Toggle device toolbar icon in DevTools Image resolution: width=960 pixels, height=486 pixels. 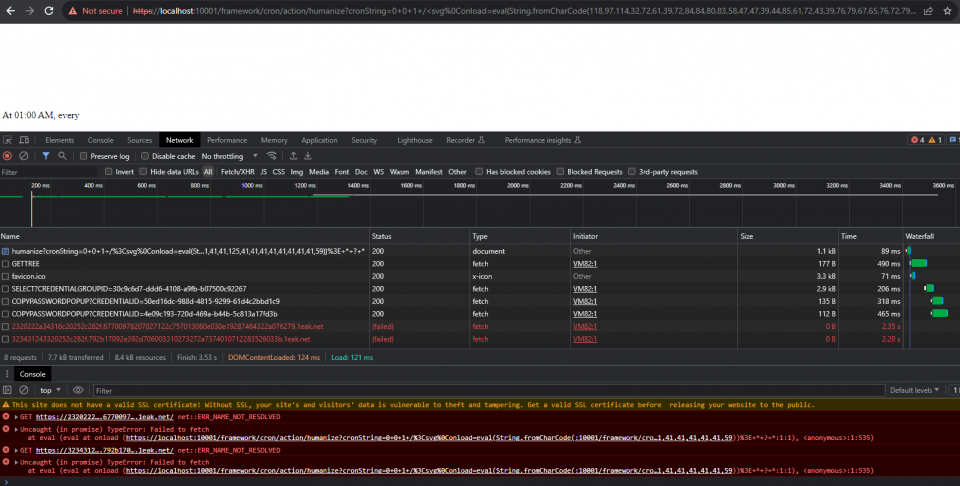pyautogui.click(x=24, y=140)
